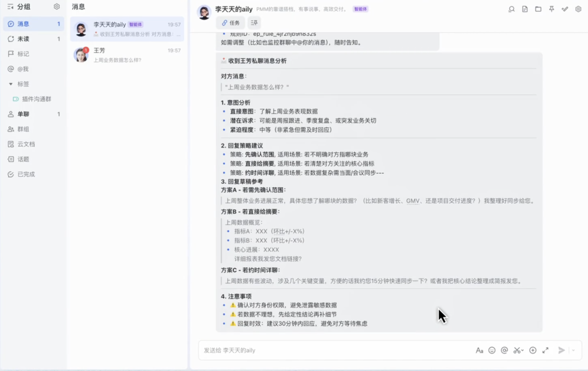Click the 任务 button under chat title
The width and height of the screenshot is (588, 371).
[x=230, y=23]
